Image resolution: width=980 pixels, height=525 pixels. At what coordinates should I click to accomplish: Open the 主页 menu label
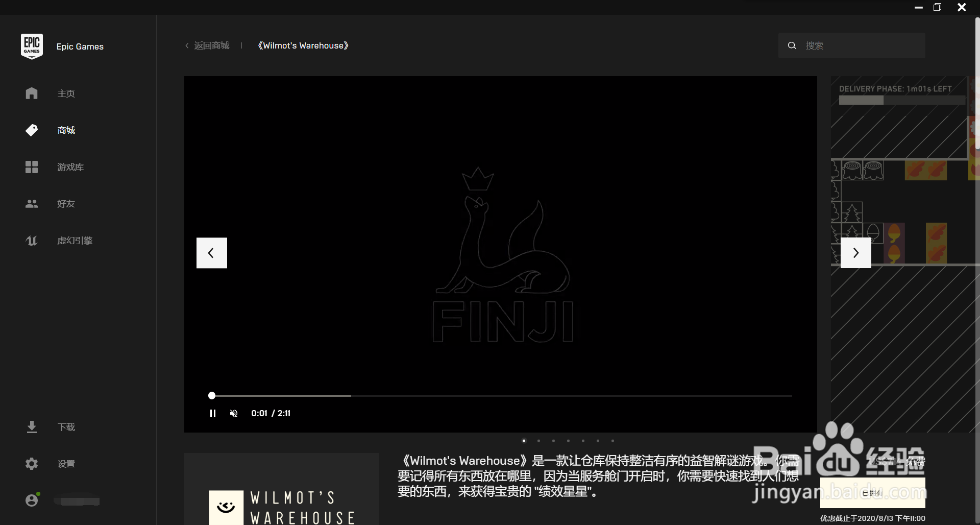coord(66,93)
